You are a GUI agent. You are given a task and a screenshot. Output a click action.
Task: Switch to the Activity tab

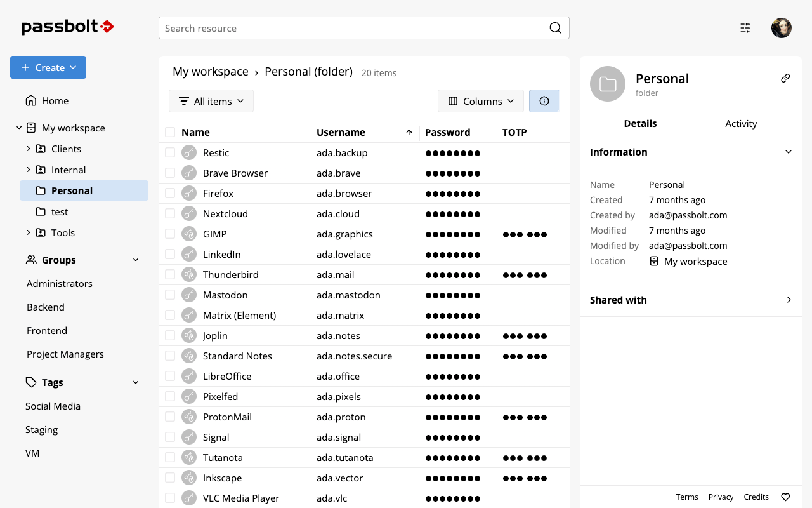[740, 124]
